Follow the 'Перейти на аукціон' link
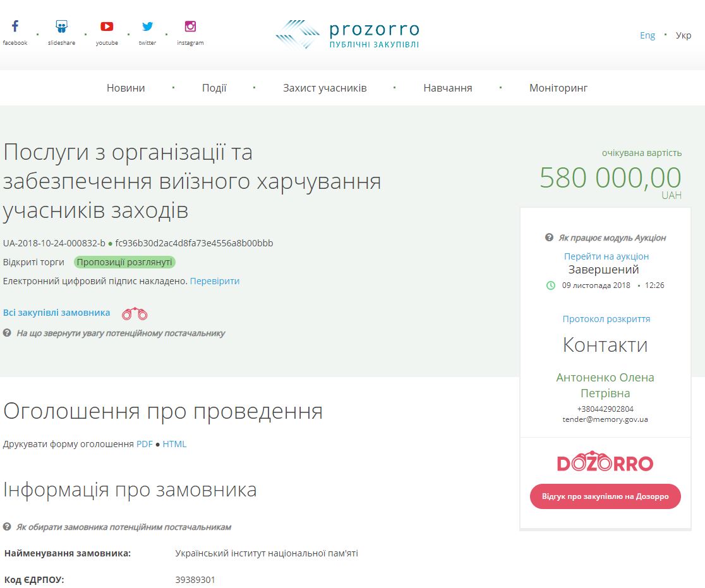The height and width of the screenshot is (588, 705). tap(606, 256)
